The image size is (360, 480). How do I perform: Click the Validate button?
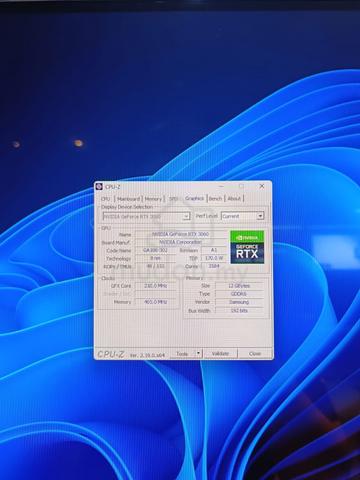pos(220,354)
